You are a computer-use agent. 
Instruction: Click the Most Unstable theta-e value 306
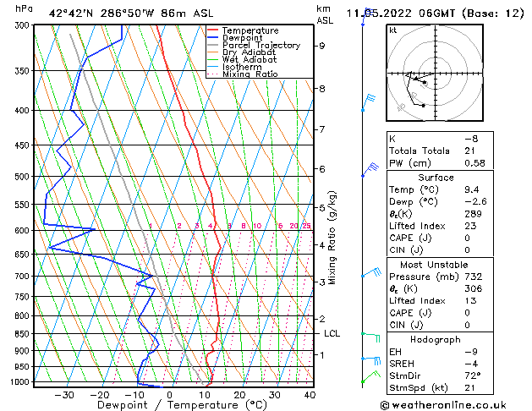pos(474,288)
